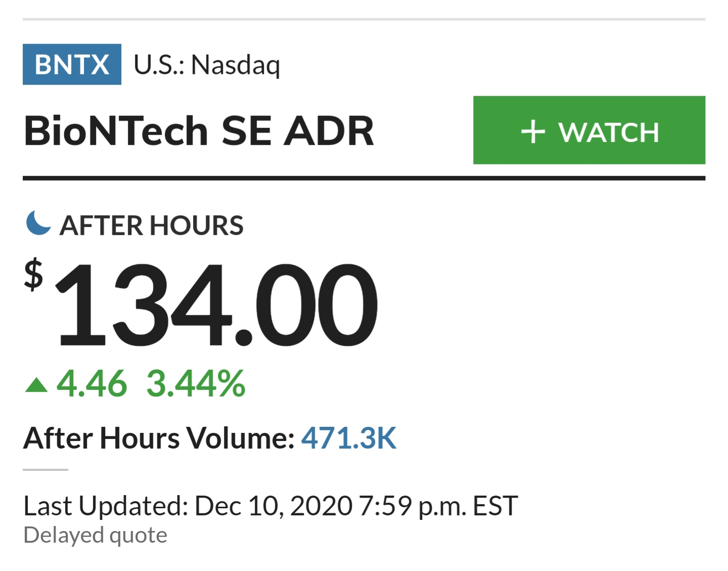Click the crescent moon after-hours icon
The width and height of the screenshot is (728, 571).
(x=38, y=224)
